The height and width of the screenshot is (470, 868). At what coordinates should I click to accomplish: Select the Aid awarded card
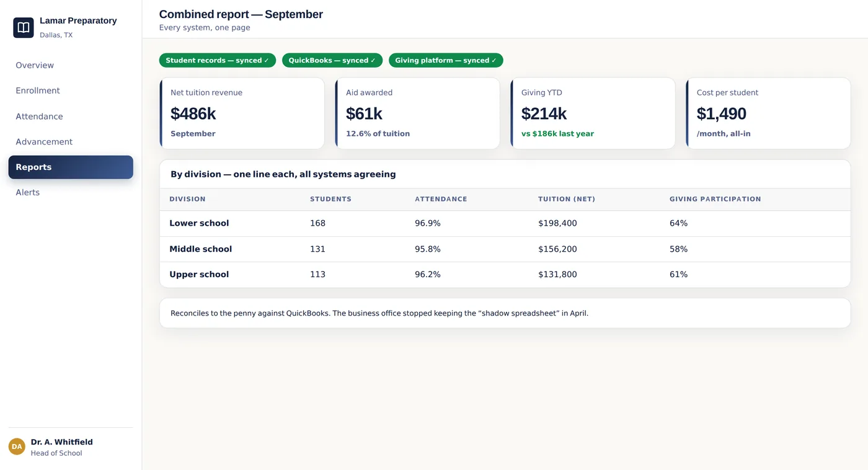click(x=417, y=113)
